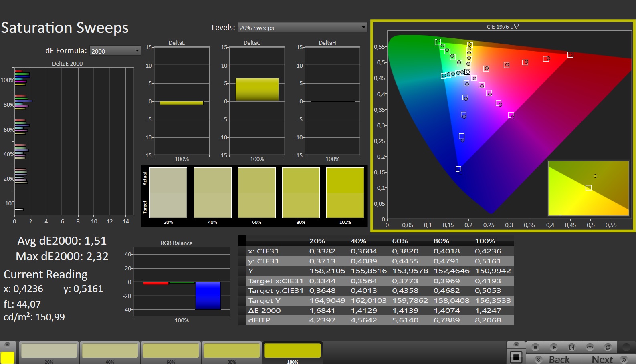Screen dimensions: 636x364
Task: Select the 60% saturation swatch in bottom strip
Action: click(x=171, y=351)
